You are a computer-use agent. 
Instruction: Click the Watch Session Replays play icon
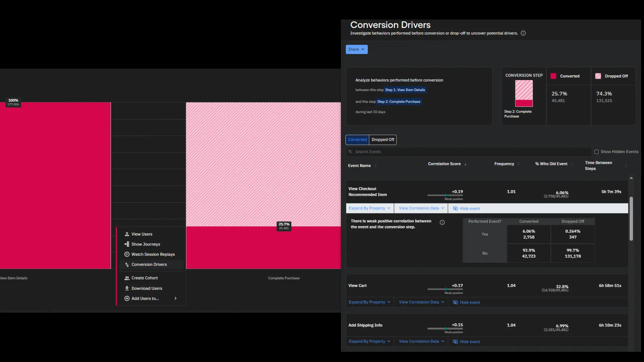click(x=127, y=254)
